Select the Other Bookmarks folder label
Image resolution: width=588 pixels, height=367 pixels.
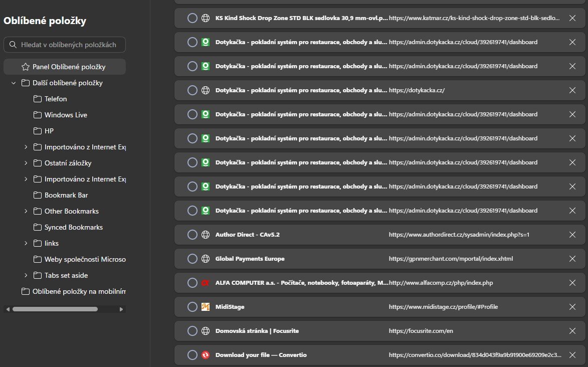point(72,211)
